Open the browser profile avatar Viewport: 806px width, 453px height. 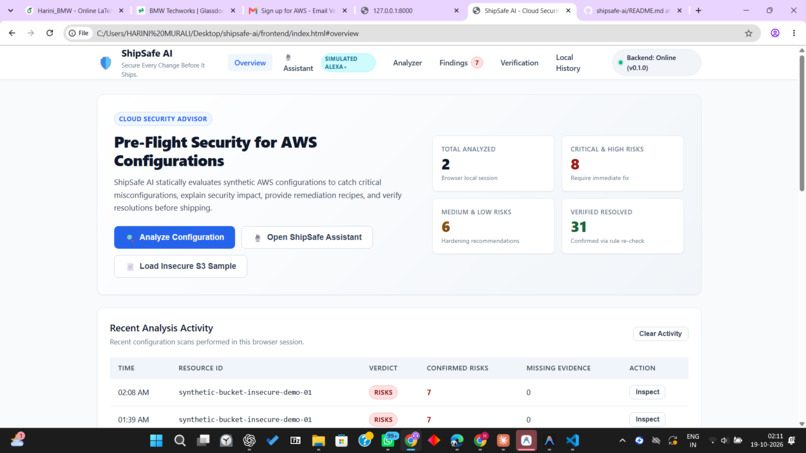(x=775, y=33)
